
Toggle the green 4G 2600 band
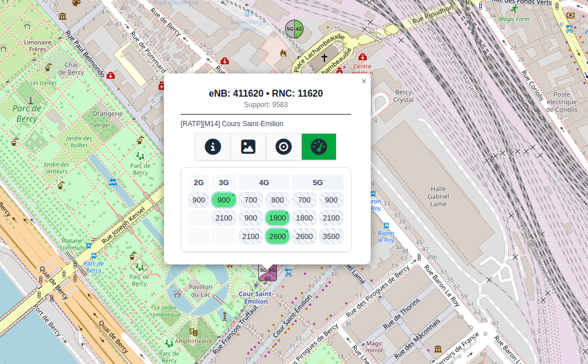(x=277, y=236)
